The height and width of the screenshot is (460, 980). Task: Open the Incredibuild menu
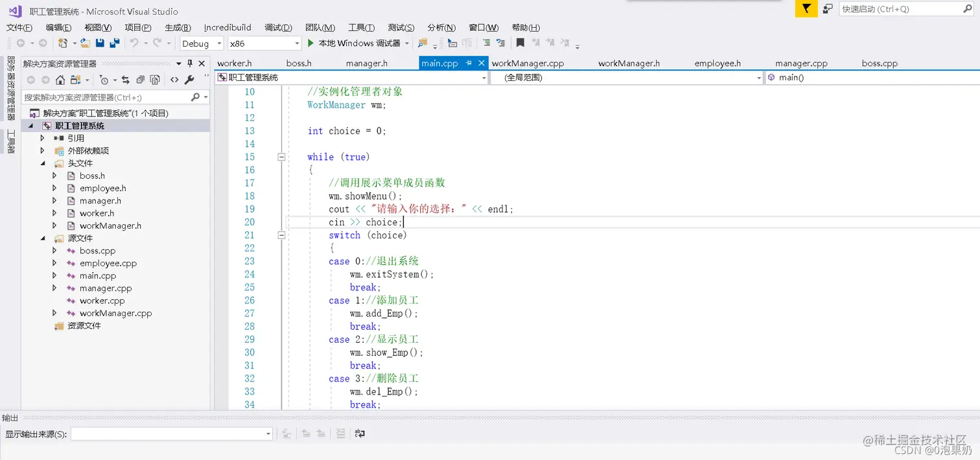[227, 27]
